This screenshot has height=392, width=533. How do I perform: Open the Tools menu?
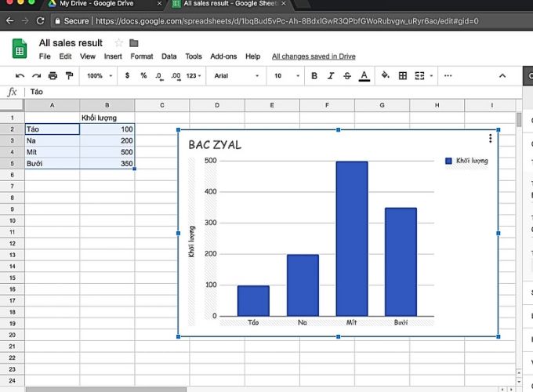194,56
